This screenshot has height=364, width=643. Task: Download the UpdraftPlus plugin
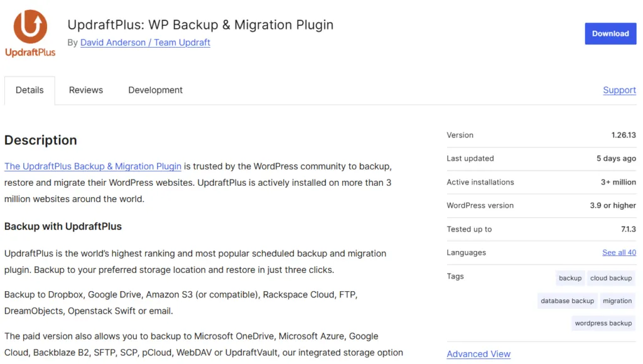click(610, 34)
